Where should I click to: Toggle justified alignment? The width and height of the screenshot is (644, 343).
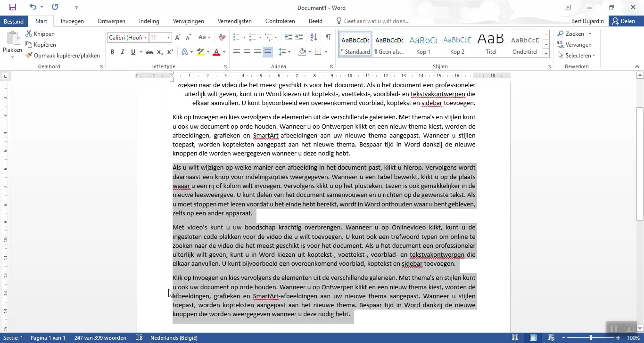268,52
